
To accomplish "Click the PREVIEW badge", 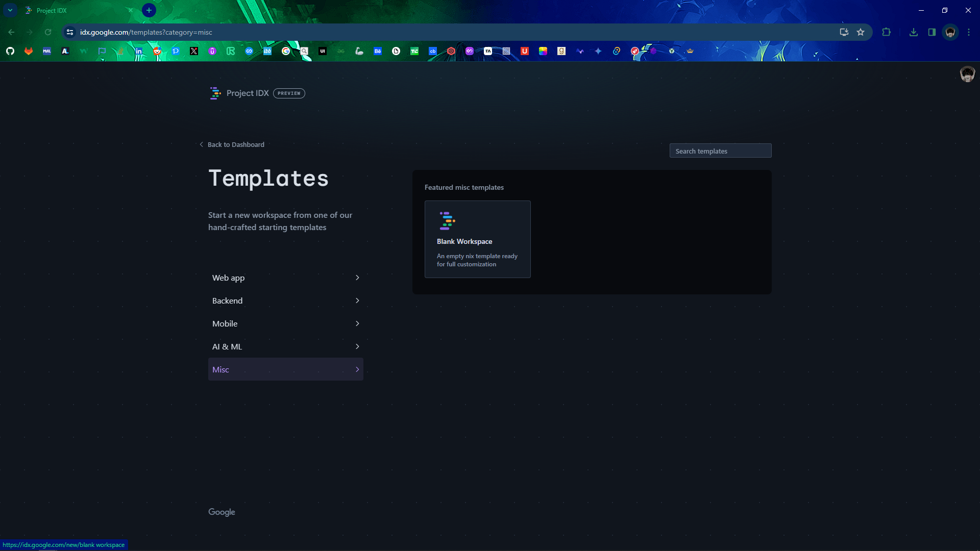I will coord(289,93).
